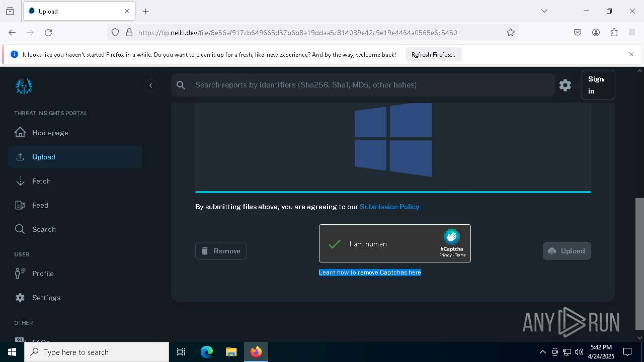Toggle the I am human hCaptcha checkbox
Screen dimensions: 644x362
pyautogui.click(x=335, y=244)
